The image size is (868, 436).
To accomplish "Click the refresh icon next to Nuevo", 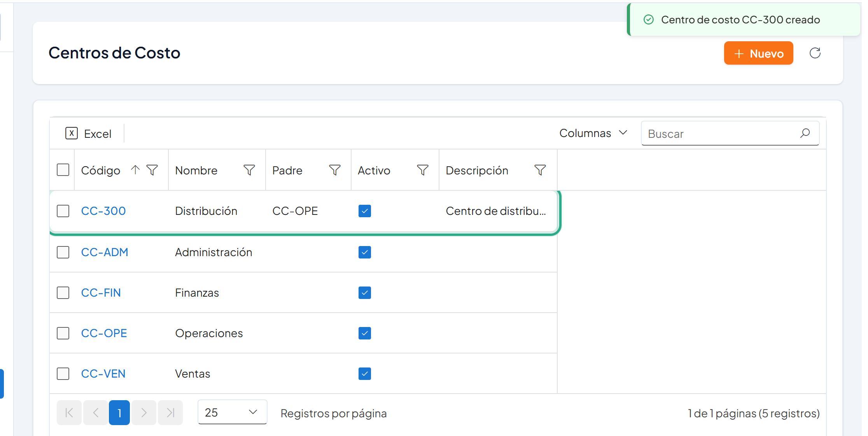I will click(x=815, y=53).
